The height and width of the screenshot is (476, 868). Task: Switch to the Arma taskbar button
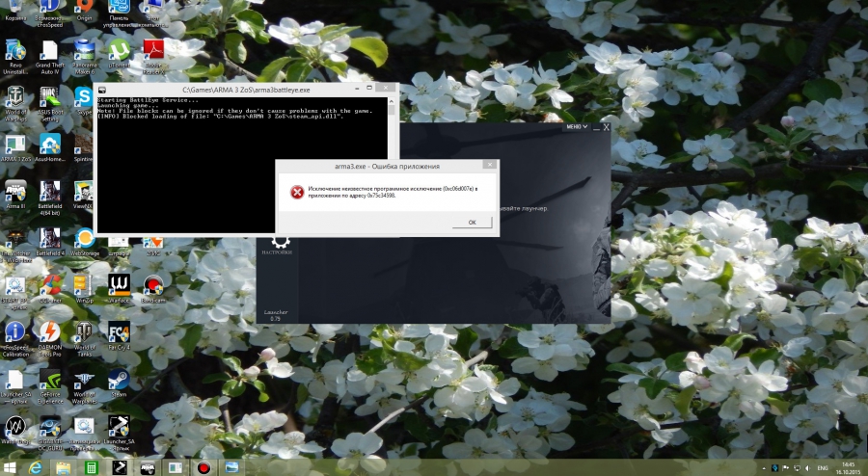coord(148,467)
